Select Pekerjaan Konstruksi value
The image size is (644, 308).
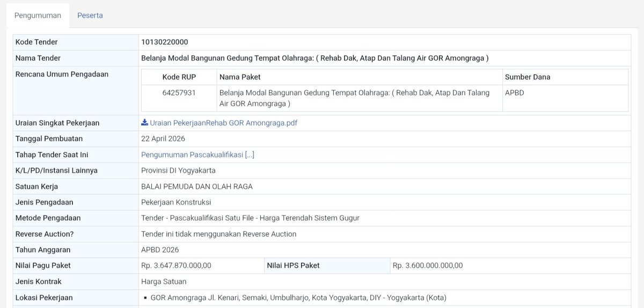[176, 202]
